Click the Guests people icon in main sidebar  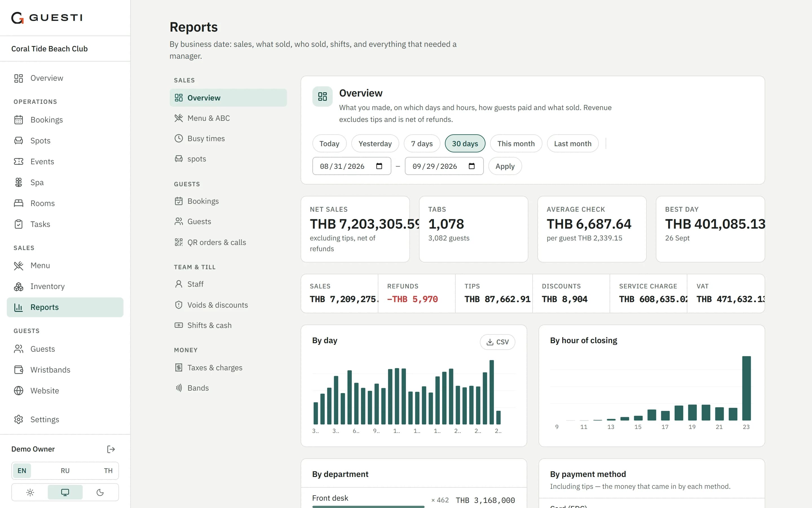tap(18, 349)
